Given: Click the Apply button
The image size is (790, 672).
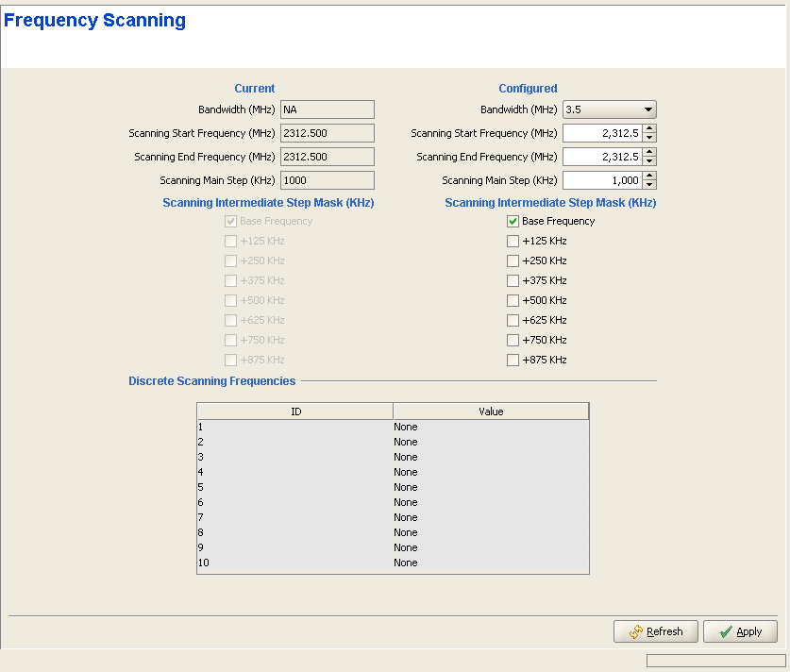Looking at the screenshot, I should pos(740,631).
